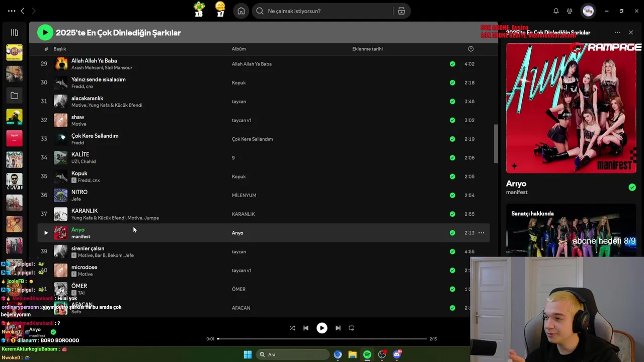This screenshot has width=644, height=362.
Task: Go forward with the right navigation arrow
Action: (34, 11)
